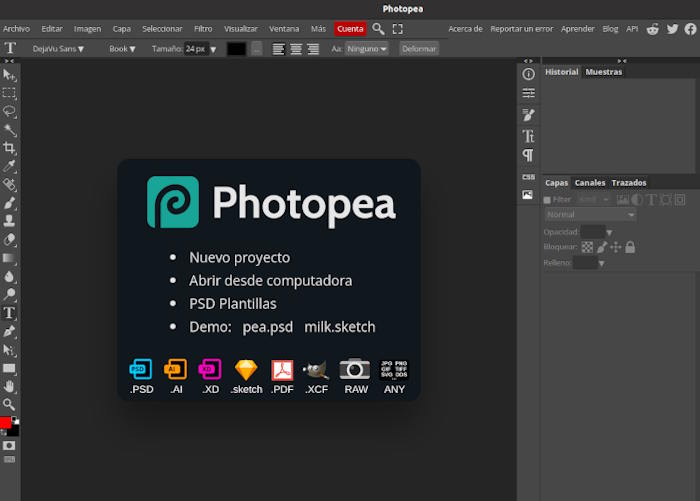Viewport: 700px width, 501px height.
Task: Select the Brush tool
Action: click(9, 203)
